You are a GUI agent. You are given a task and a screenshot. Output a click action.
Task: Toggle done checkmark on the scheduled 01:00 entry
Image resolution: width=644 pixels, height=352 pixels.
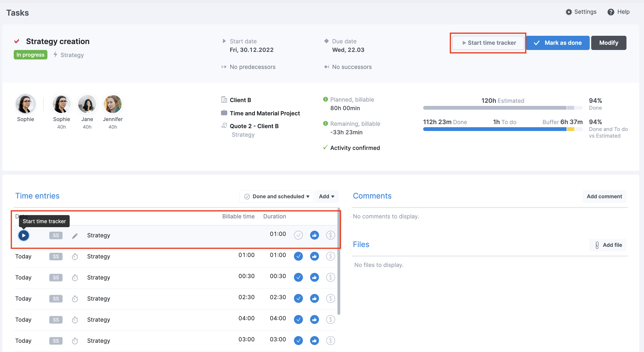[x=298, y=235]
